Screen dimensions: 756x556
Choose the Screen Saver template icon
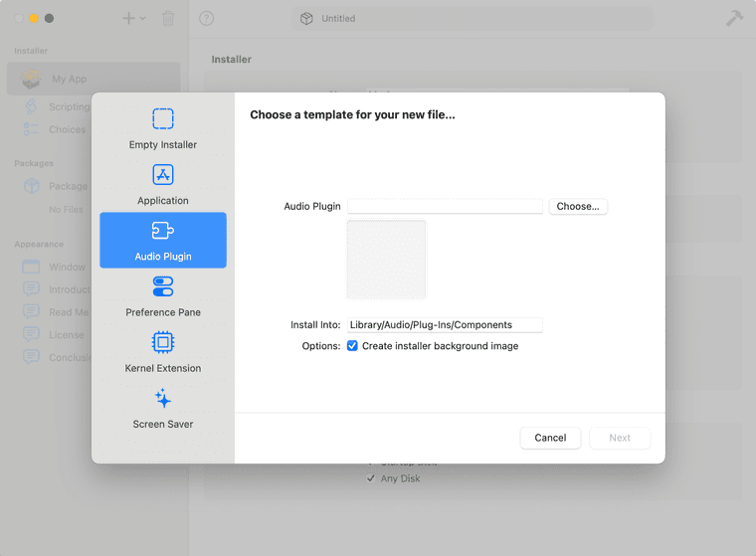point(163,399)
